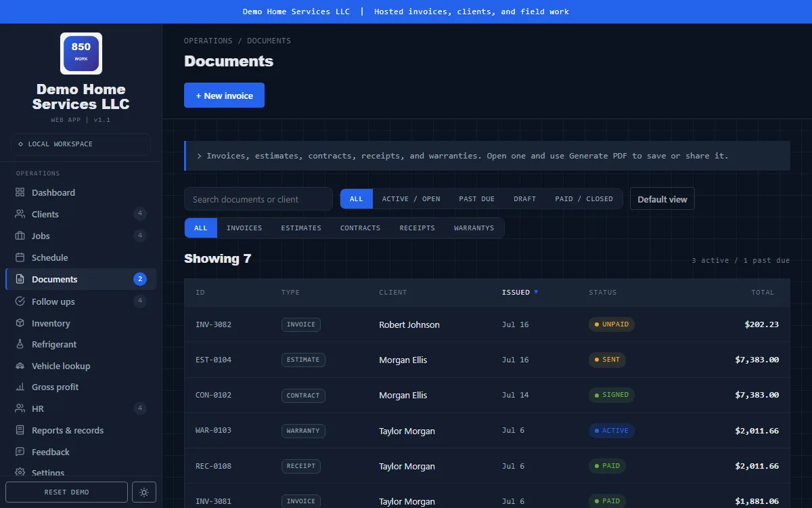
Task: Click the Gross profit bar chart icon
Action: coord(20,387)
